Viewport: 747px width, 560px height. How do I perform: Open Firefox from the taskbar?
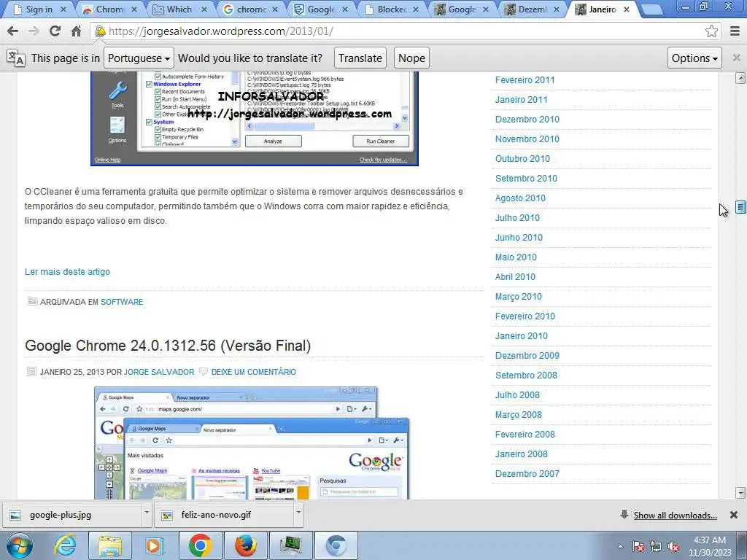(x=246, y=545)
